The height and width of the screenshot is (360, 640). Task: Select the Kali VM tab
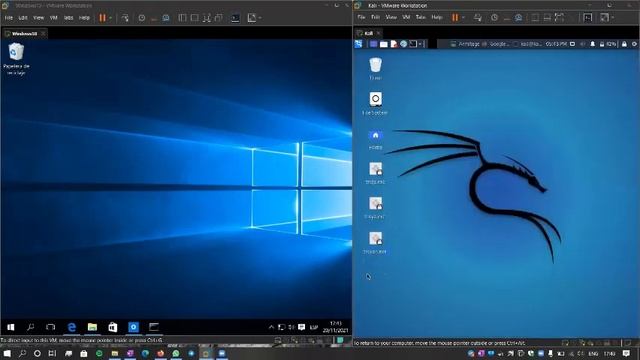point(368,33)
